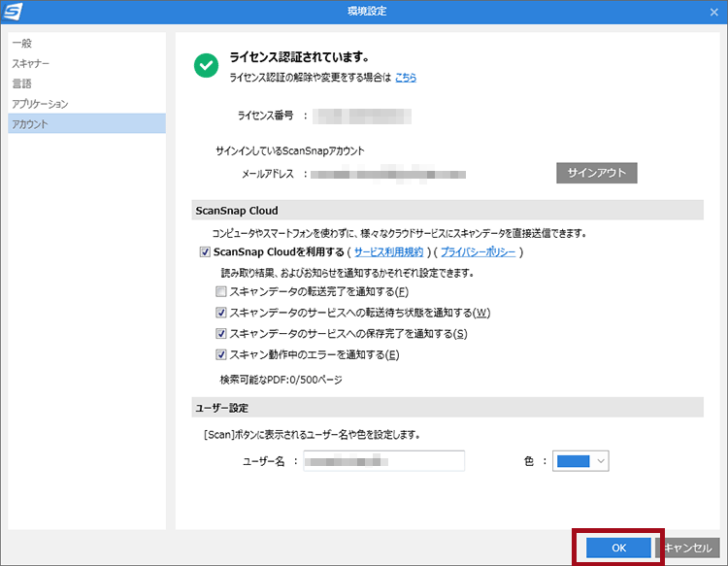Click the ScanSnap logo icon in title bar
Screen dimensions: 728x566
(13, 12)
